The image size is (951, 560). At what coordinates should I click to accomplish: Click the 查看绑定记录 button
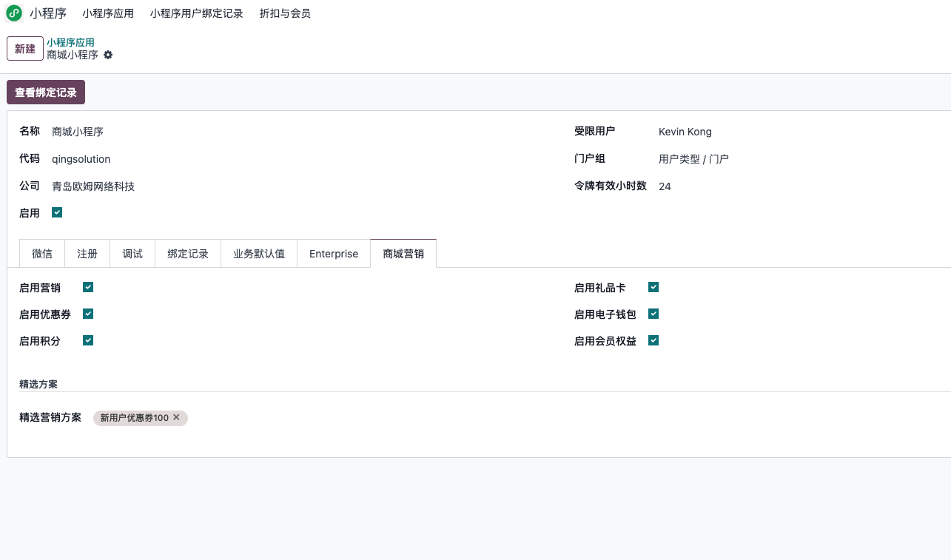tap(46, 92)
